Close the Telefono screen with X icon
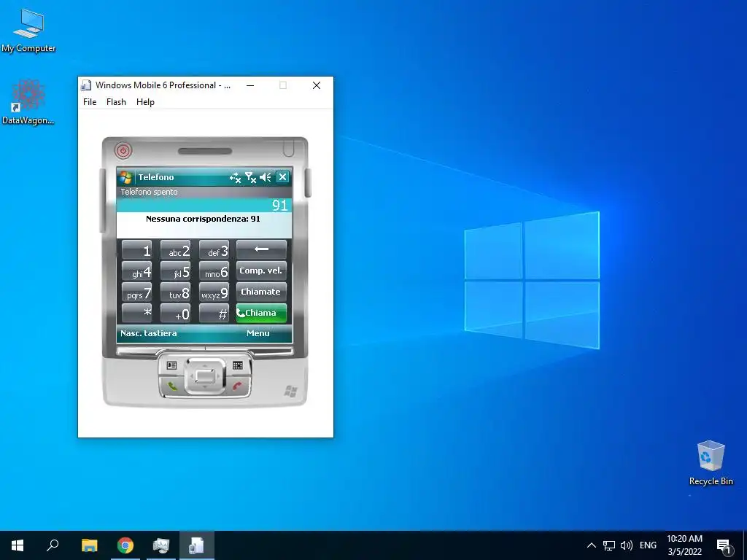Image resolution: width=747 pixels, height=560 pixels. point(282,177)
